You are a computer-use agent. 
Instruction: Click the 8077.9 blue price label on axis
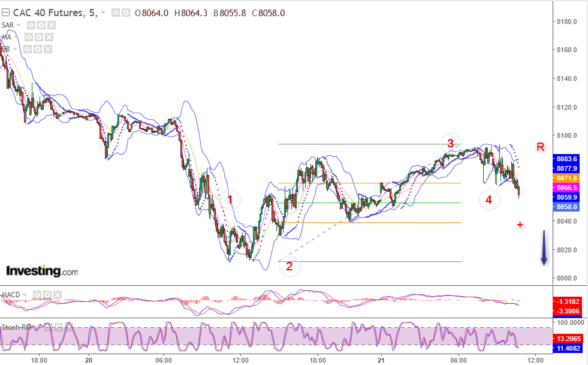pos(566,168)
